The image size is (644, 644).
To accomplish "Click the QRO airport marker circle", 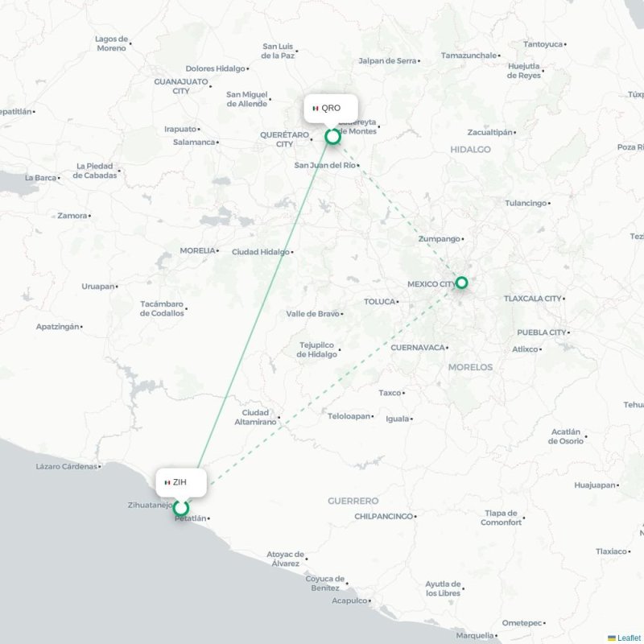I will coord(332,136).
